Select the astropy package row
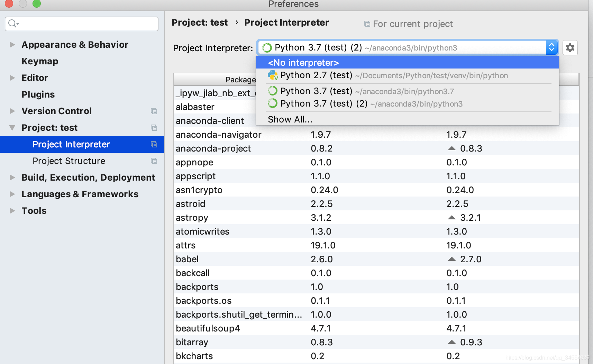 coord(376,218)
